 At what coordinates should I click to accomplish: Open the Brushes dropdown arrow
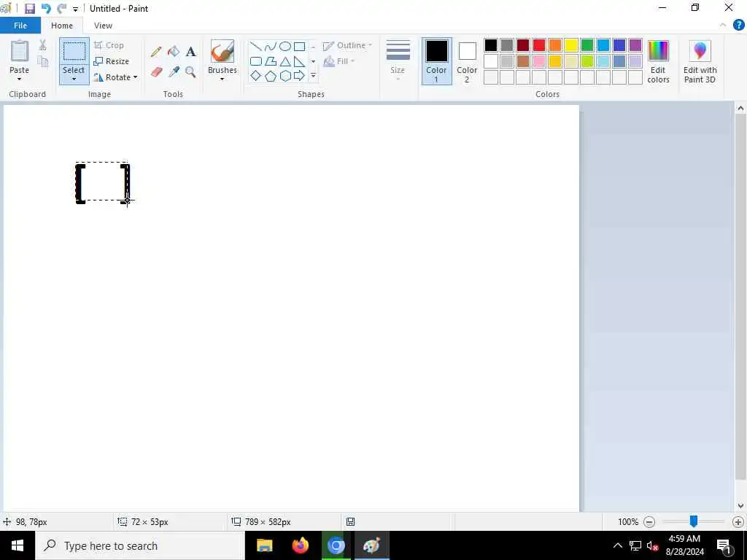coord(222,79)
